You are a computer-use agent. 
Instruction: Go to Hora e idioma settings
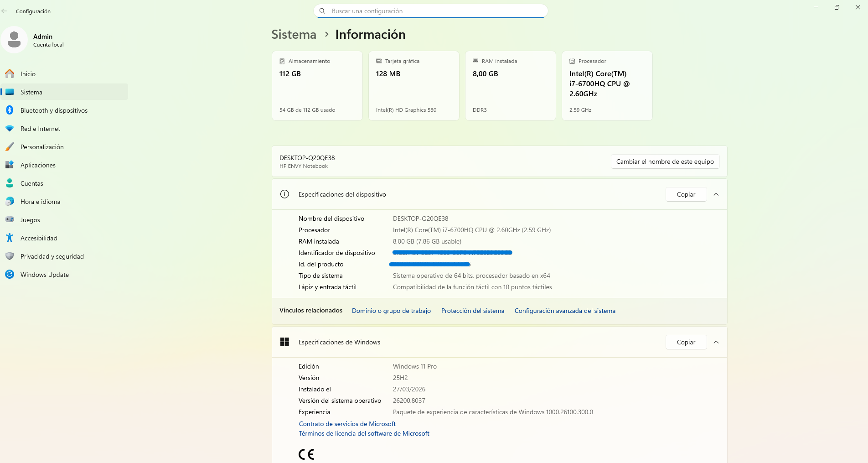pos(40,202)
